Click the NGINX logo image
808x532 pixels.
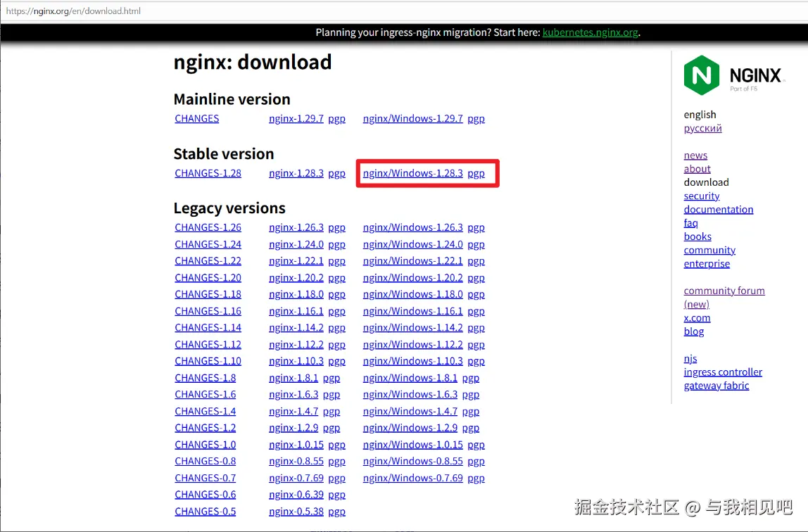[x=734, y=75]
